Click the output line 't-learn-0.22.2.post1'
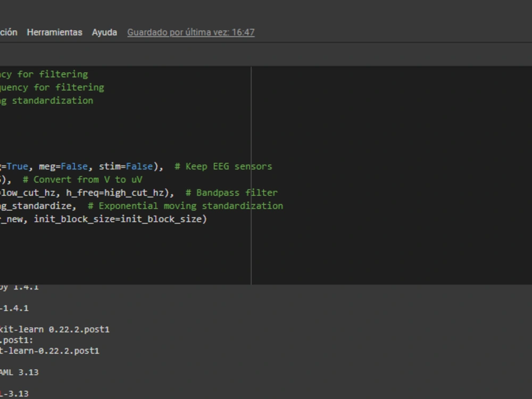The width and height of the screenshot is (532, 399). pyautogui.click(x=49, y=351)
